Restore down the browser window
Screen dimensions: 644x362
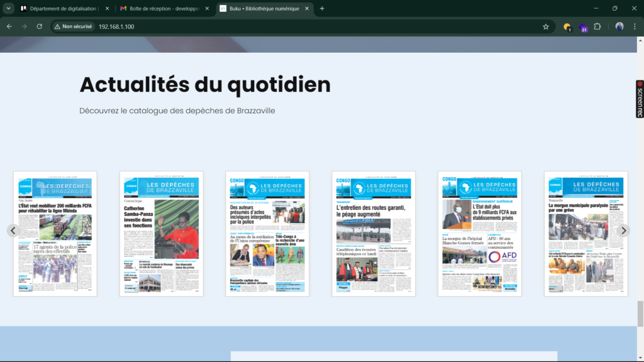615,8
